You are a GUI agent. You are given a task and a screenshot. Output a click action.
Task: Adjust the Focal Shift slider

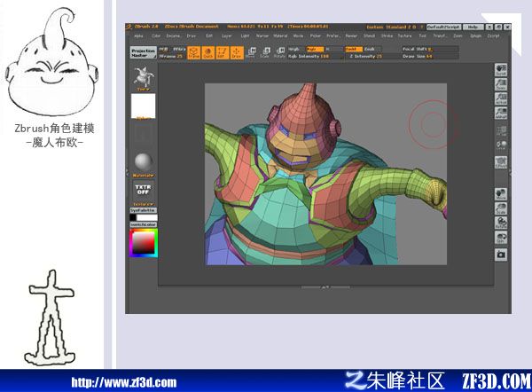coord(429,49)
